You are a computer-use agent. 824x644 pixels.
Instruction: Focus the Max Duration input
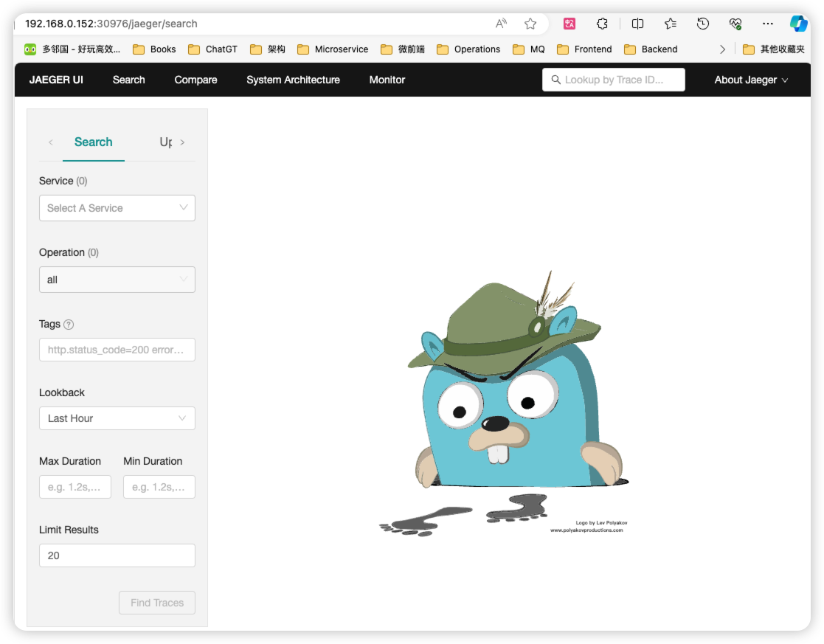tap(75, 487)
